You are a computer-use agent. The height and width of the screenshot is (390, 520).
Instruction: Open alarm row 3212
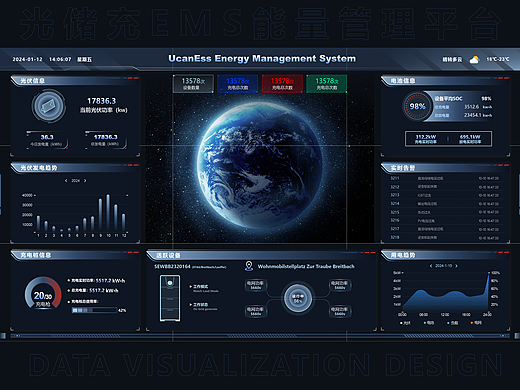[x=445, y=187]
